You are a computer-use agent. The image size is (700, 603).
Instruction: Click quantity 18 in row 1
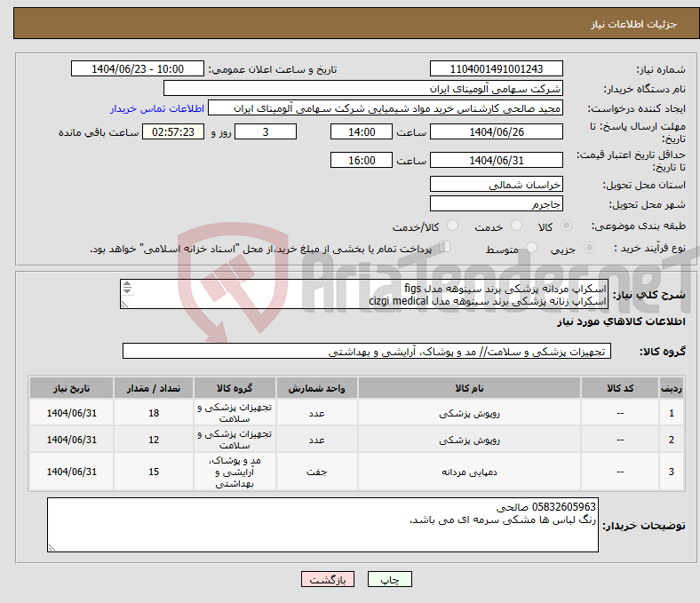154,413
